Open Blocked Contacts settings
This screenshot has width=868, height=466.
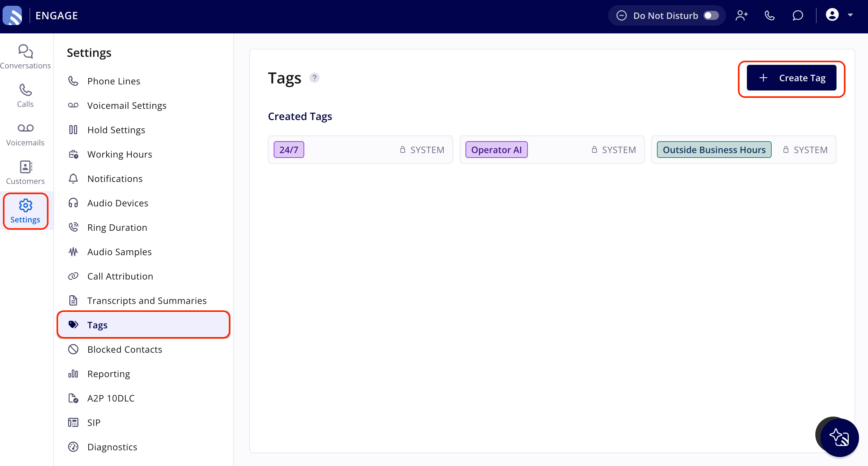[x=143, y=349]
